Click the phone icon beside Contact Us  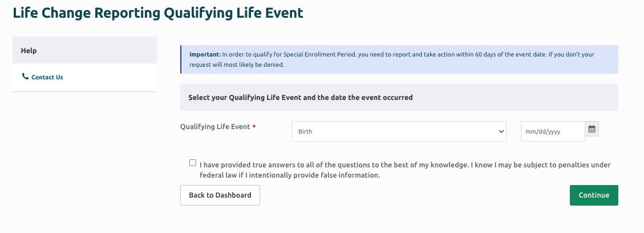pyautogui.click(x=26, y=77)
